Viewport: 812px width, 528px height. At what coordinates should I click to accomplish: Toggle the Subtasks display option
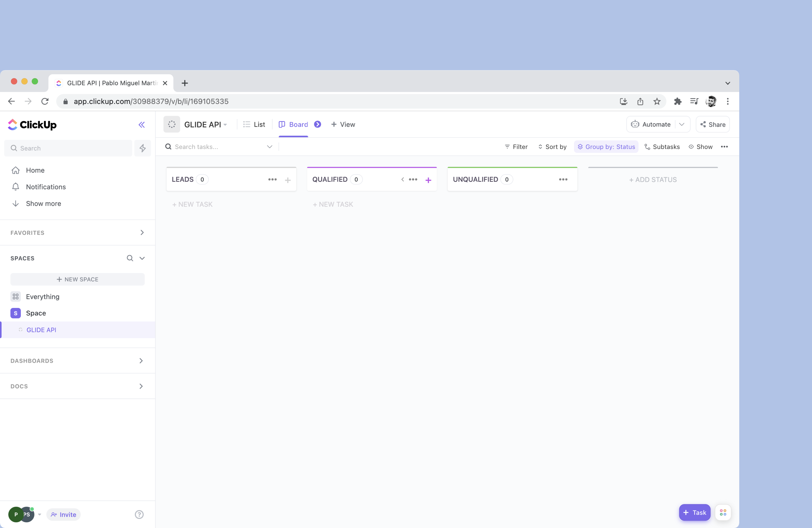click(662, 147)
